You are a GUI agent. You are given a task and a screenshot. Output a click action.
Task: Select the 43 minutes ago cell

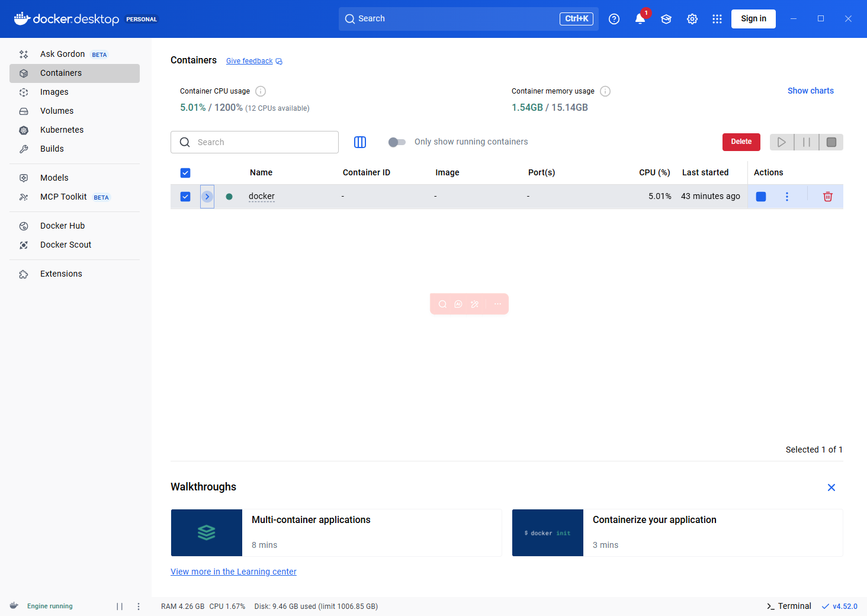coord(711,196)
